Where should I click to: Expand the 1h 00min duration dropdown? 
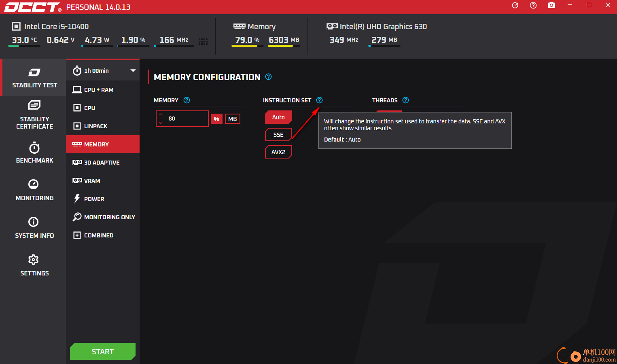click(103, 71)
